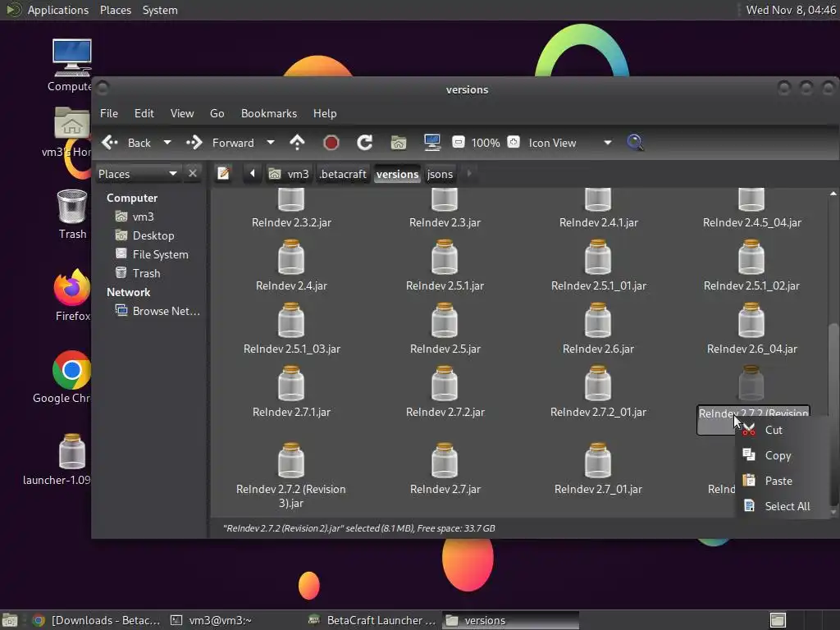The height and width of the screenshot is (630, 840).
Task: Close the Places side pane
Action: pyautogui.click(x=193, y=174)
